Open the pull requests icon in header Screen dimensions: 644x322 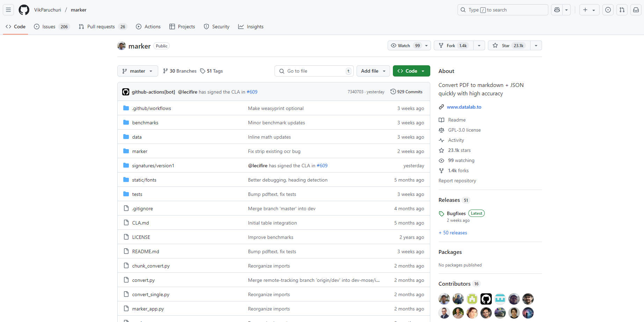[x=622, y=10]
